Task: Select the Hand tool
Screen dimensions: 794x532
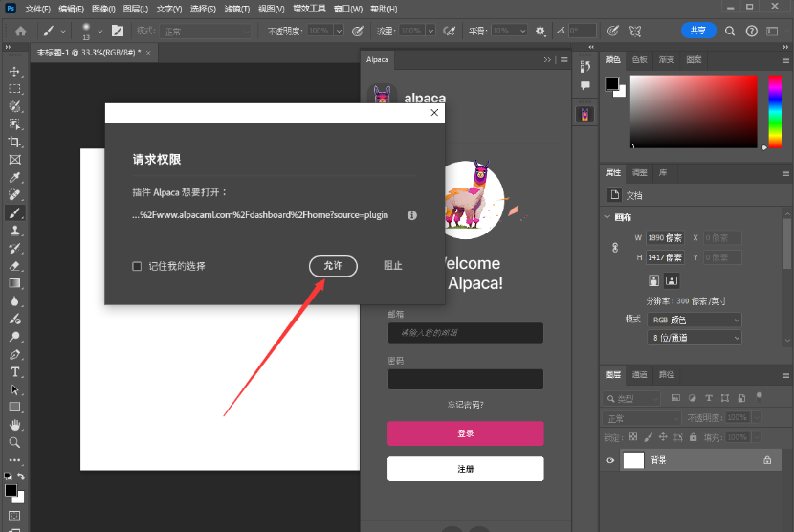Action: [x=14, y=425]
